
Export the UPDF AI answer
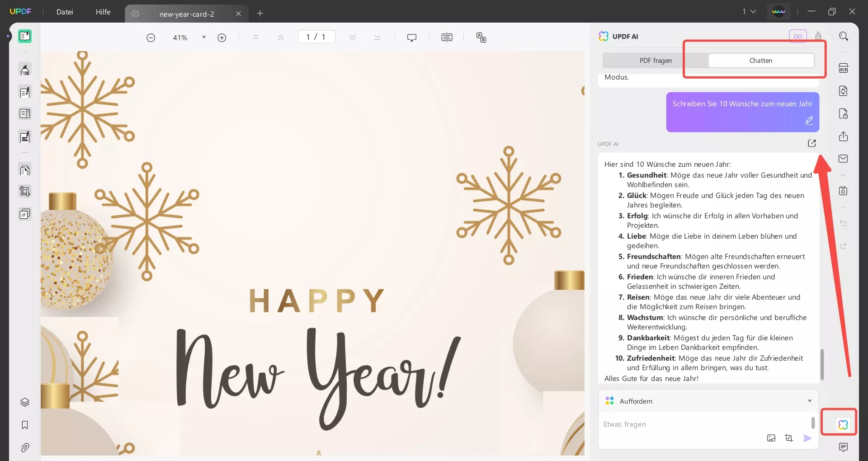(x=812, y=143)
